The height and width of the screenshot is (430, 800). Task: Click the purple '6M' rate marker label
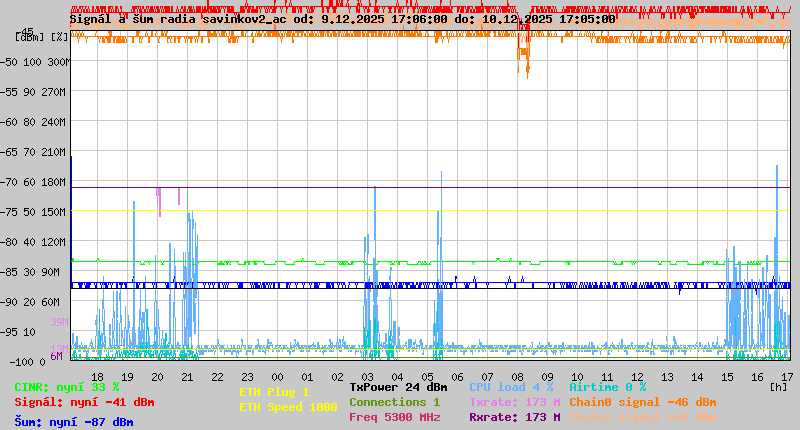pyautogui.click(x=56, y=356)
